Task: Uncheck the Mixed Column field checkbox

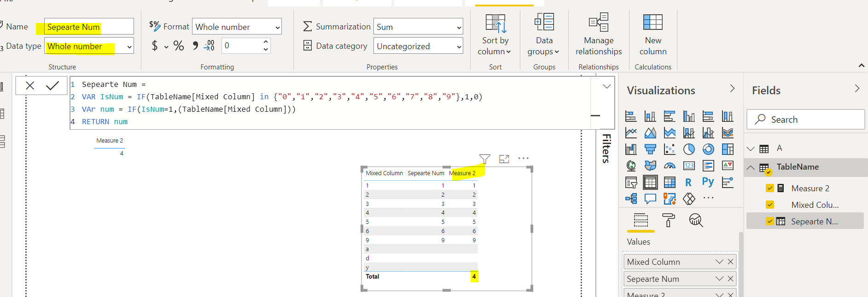Action: [x=770, y=205]
